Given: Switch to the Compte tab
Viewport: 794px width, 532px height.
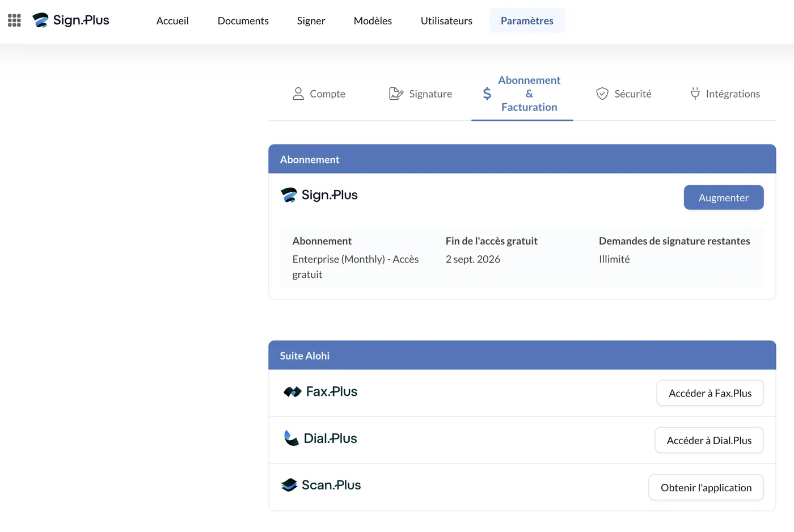Looking at the screenshot, I should tap(319, 94).
